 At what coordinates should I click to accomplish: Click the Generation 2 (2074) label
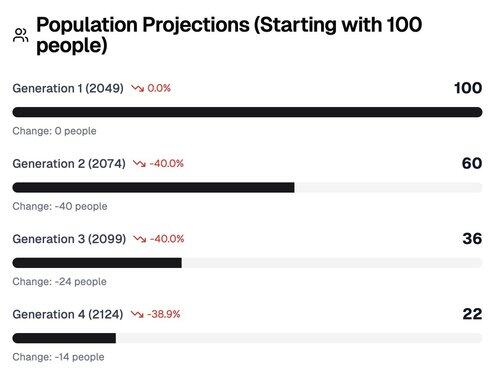pyautogui.click(x=69, y=164)
